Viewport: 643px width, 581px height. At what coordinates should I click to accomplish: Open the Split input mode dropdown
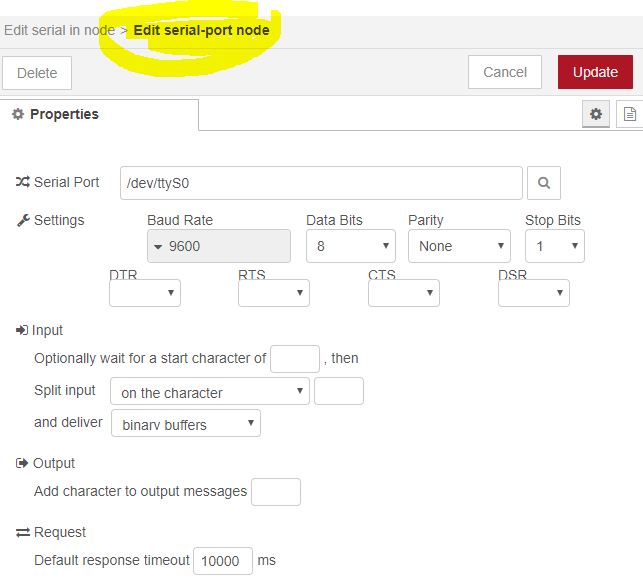pyautogui.click(x=210, y=392)
